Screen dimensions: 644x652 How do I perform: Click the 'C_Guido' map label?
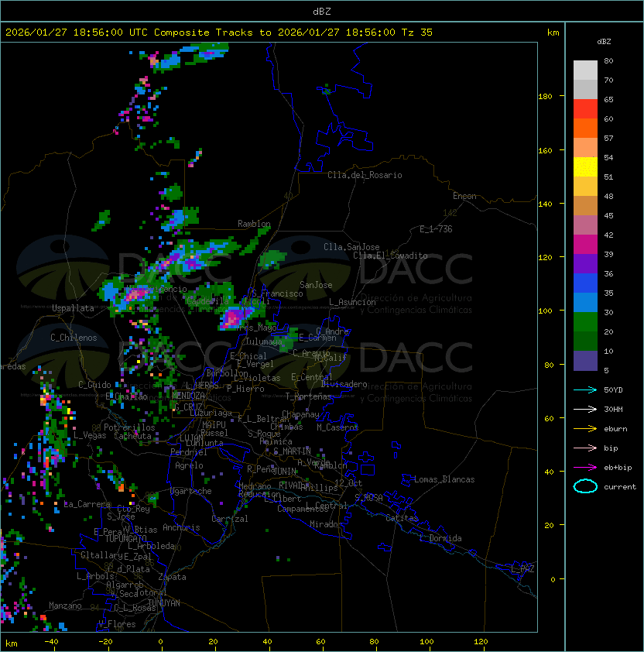(x=94, y=384)
